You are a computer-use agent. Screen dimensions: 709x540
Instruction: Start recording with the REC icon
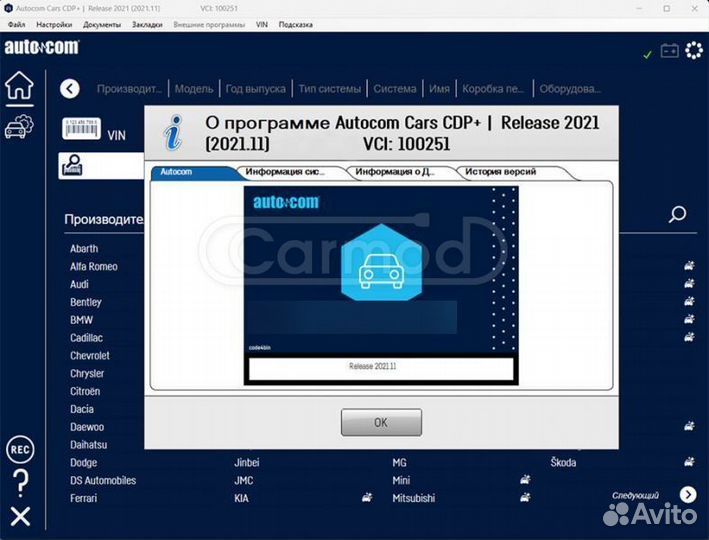(20, 450)
